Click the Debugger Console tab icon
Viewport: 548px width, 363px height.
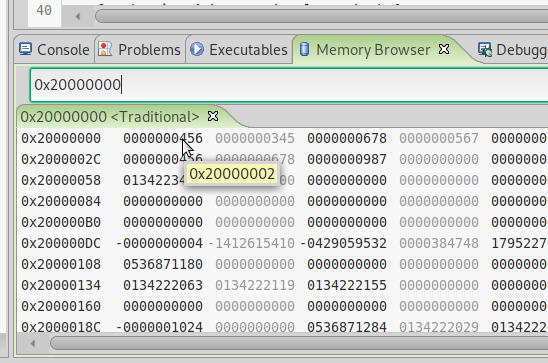coord(485,49)
